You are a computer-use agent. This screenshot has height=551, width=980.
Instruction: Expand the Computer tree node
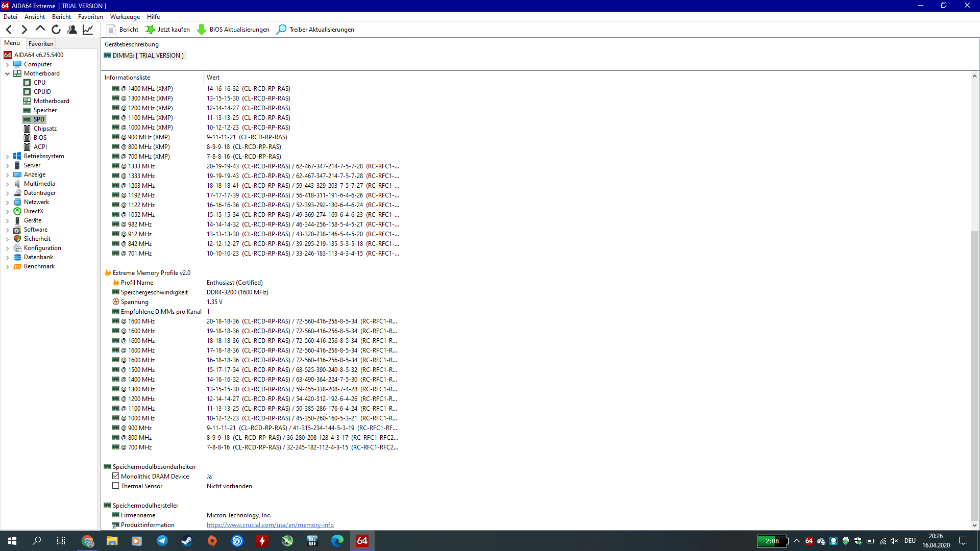click(8, 64)
